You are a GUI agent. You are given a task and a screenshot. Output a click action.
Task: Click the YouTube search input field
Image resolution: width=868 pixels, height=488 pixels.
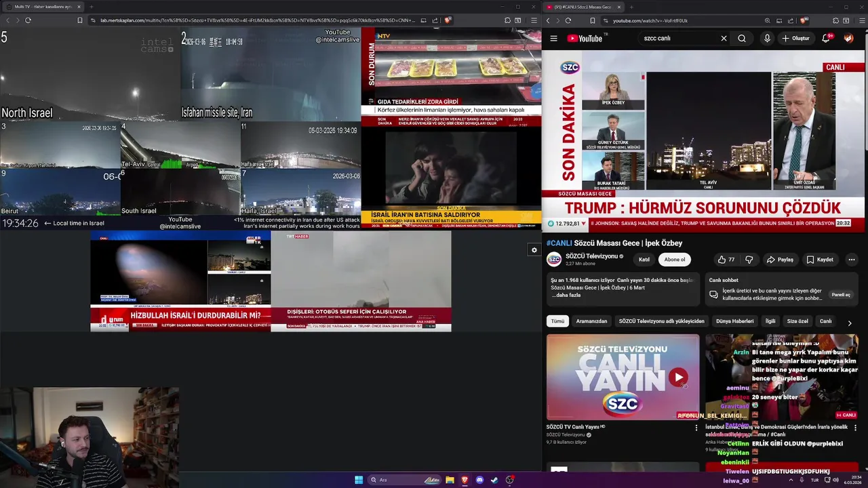[x=678, y=39]
